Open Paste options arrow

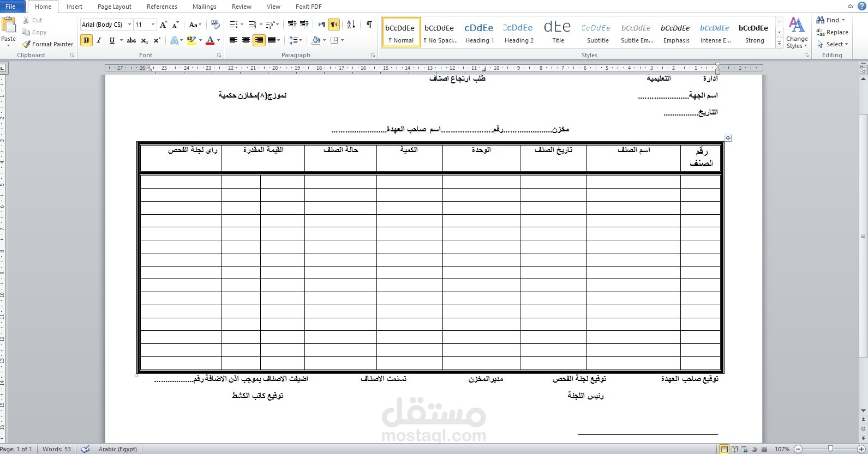click(x=9, y=45)
